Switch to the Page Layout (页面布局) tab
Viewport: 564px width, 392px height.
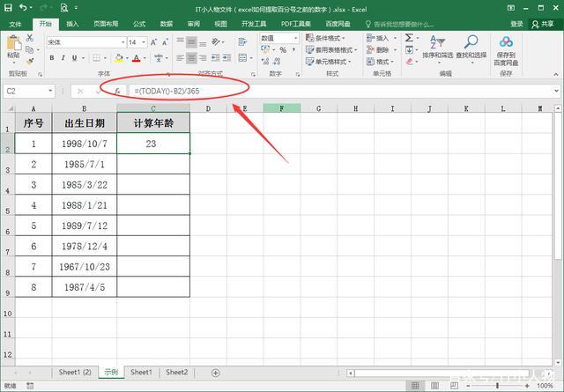106,24
